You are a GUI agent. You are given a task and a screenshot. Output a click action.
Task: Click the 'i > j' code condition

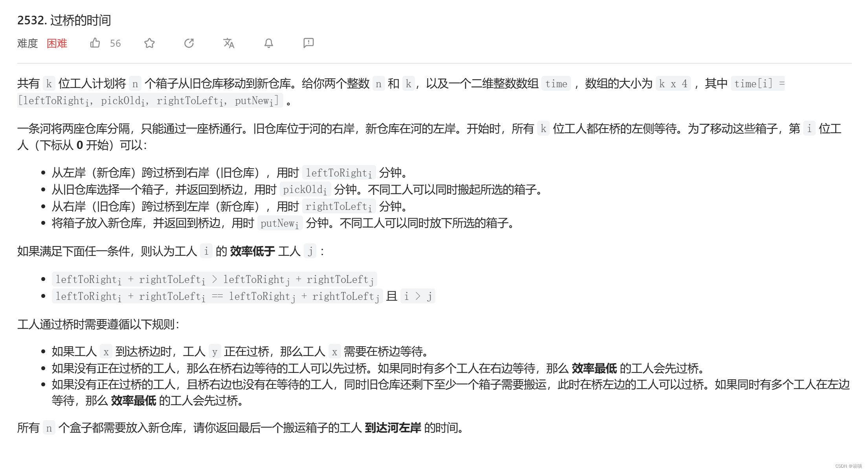418,296
